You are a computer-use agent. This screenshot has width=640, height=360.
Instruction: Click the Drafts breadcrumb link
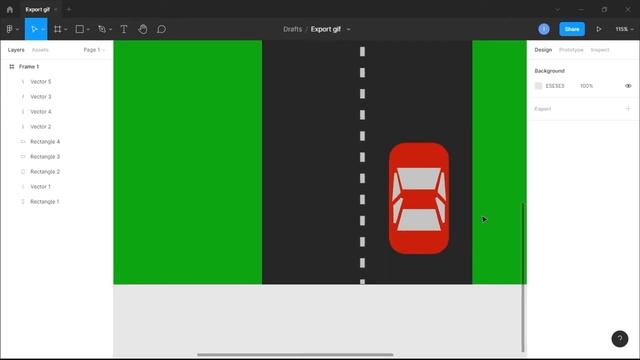(293, 29)
